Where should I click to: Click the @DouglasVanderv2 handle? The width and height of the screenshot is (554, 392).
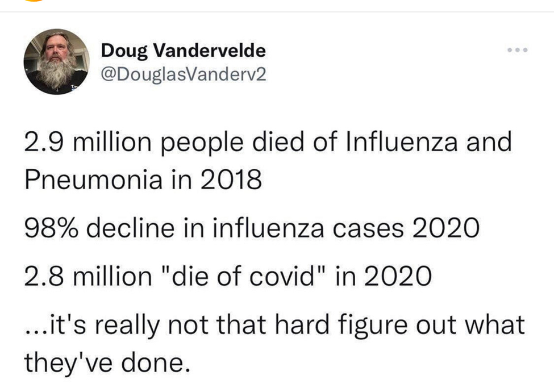click(183, 74)
